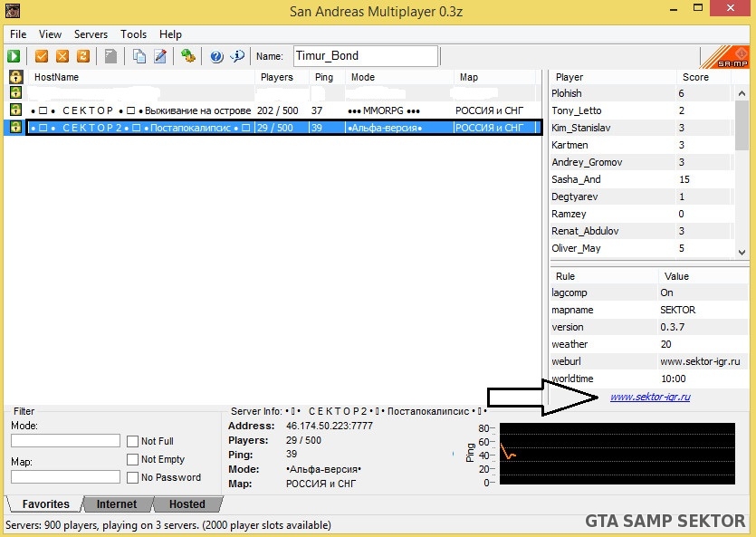Switch to the Internet tab
The height and width of the screenshot is (537, 756).
click(x=117, y=504)
